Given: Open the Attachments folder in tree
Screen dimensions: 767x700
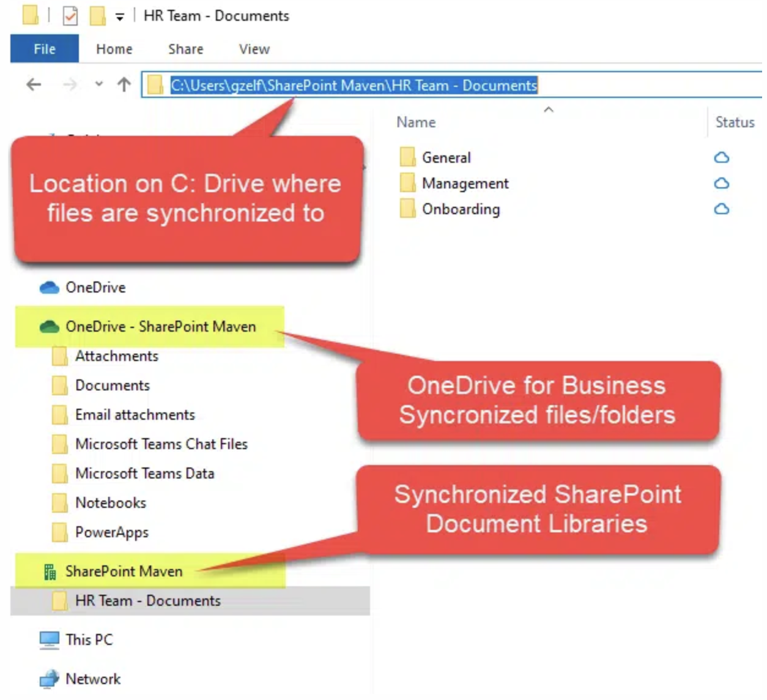Looking at the screenshot, I should click(116, 356).
